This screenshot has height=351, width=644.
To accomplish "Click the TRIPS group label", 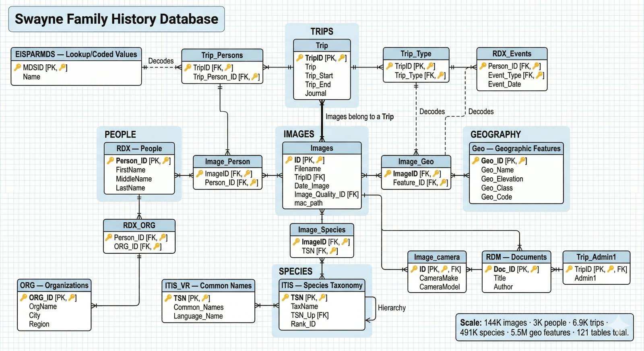I will pyautogui.click(x=322, y=31).
